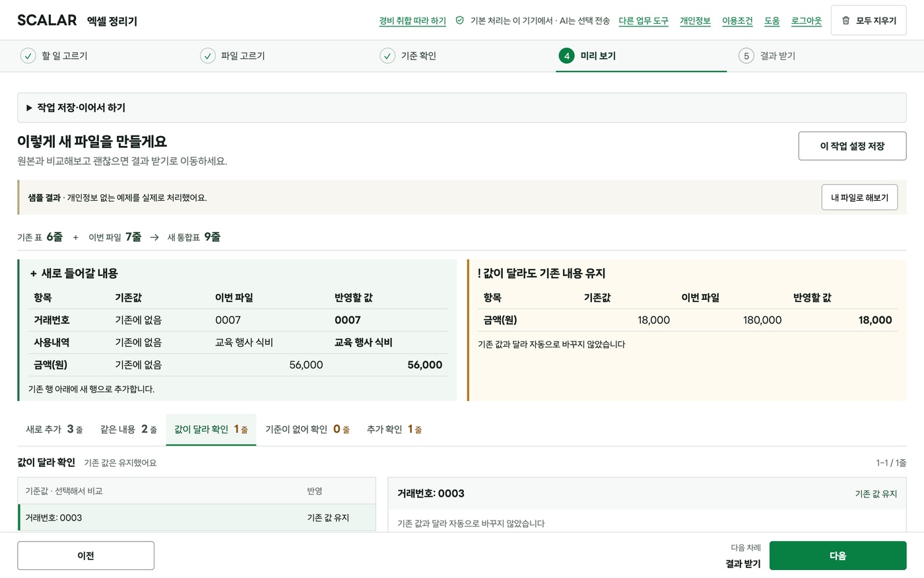Screen dimensions: 924x578
Task: Go to 파일 고르기 step label
Action: [243, 56]
